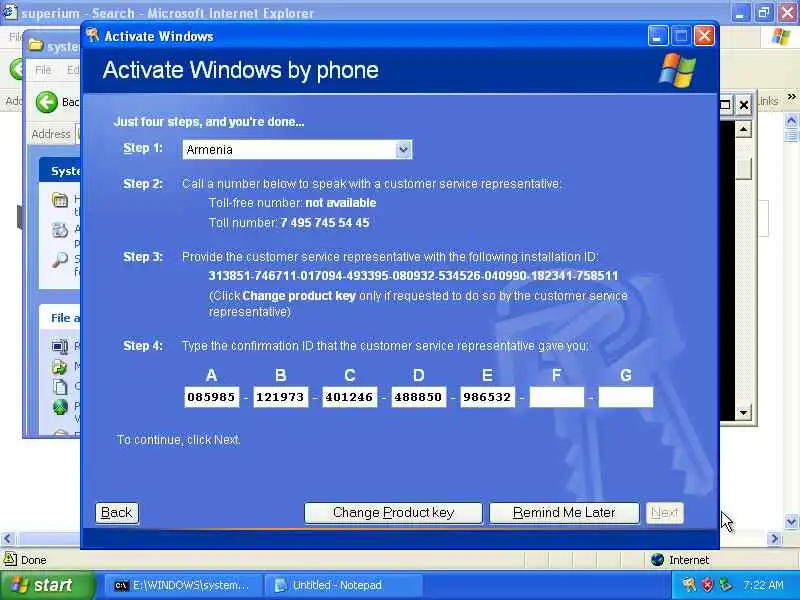Click the Activate Windows title bar keys icon
The image size is (800, 600).
click(93, 36)
